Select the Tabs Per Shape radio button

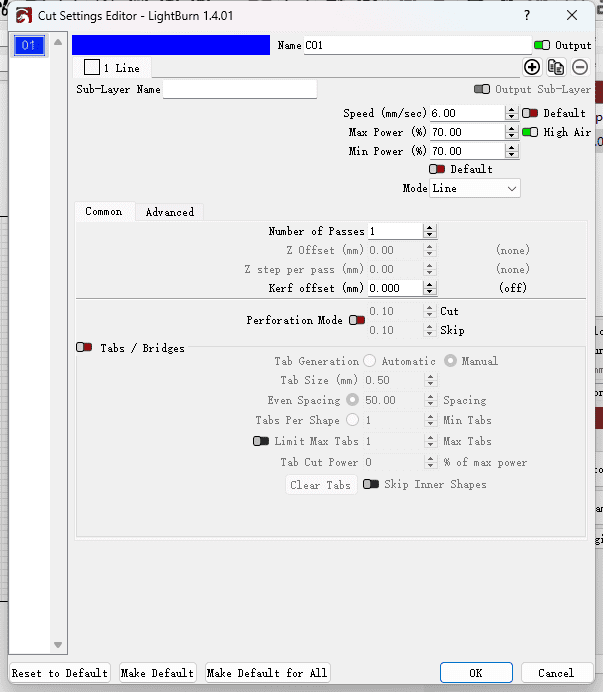coord(352,419)
